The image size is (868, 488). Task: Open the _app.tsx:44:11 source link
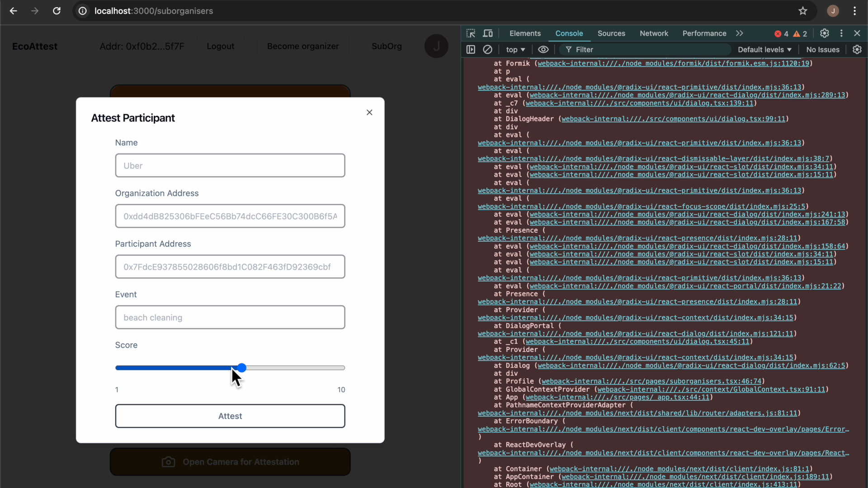[x=617, y=397]
